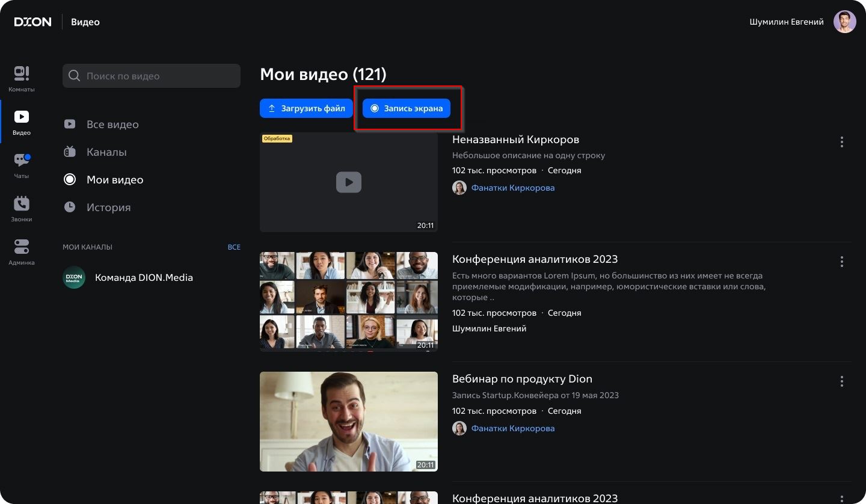
Task: Open the Команда DION.Media channel
Action: (144, 278)
